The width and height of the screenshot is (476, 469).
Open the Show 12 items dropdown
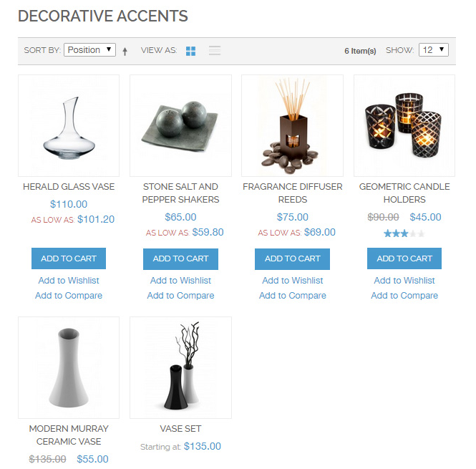(x=434, y=50)
